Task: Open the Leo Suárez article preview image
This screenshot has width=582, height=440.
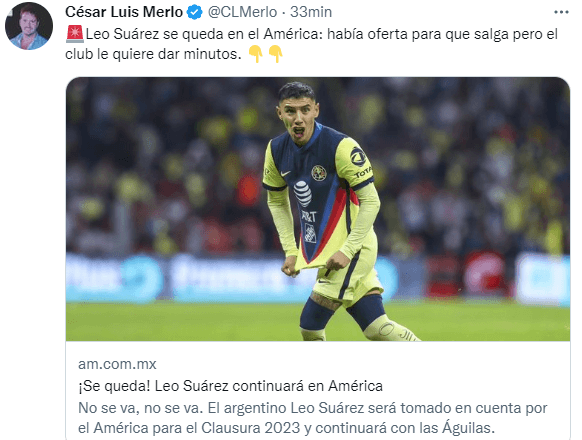Action: pos(318,209)
